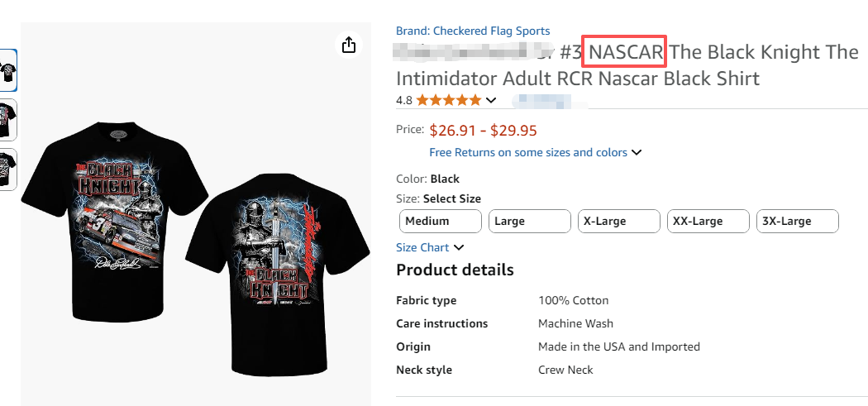Select the third product thumbnail
The image size is (868, 406).
pos(8,169)
